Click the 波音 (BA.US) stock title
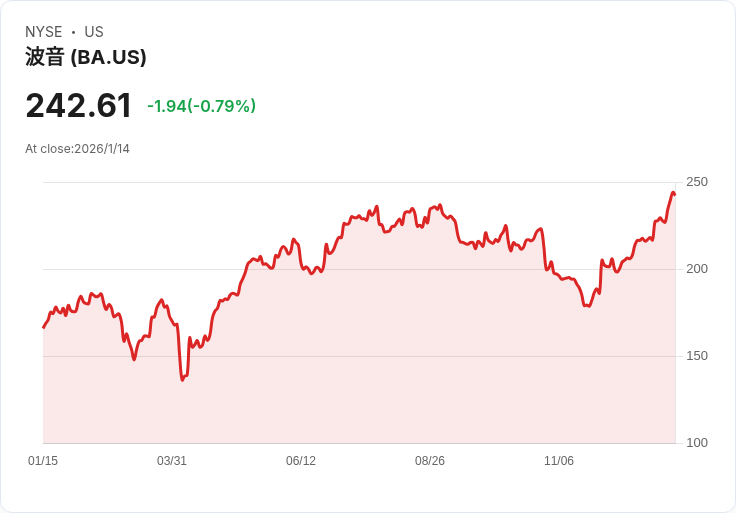 [86, 57]
